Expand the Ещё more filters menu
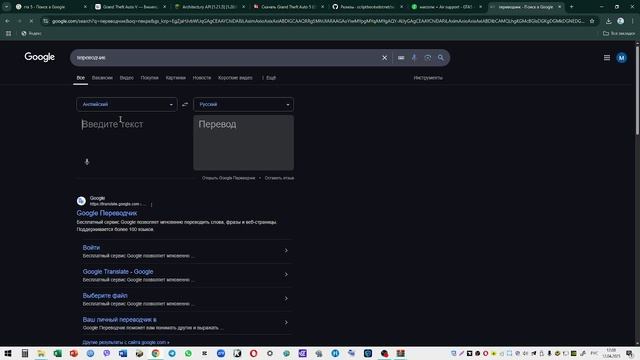640x360 pixels. 269,78
